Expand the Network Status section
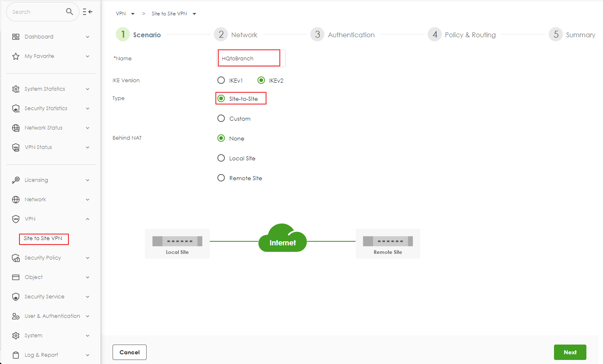603x364 pixels. coord(87,128)
